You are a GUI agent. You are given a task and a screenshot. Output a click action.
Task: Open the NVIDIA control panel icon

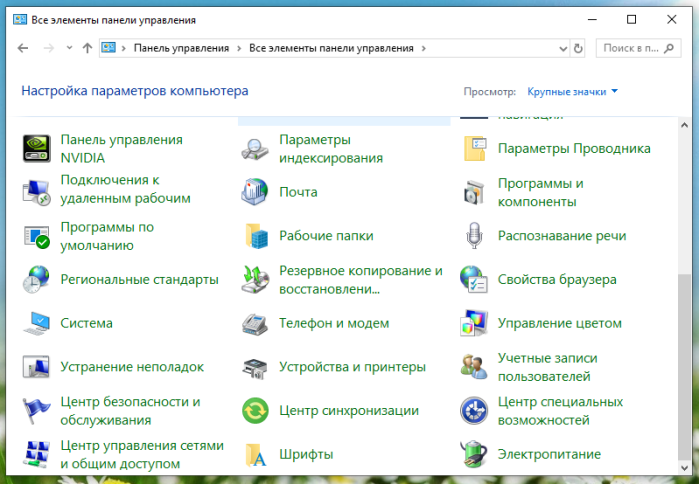click(x=37, y=148)
